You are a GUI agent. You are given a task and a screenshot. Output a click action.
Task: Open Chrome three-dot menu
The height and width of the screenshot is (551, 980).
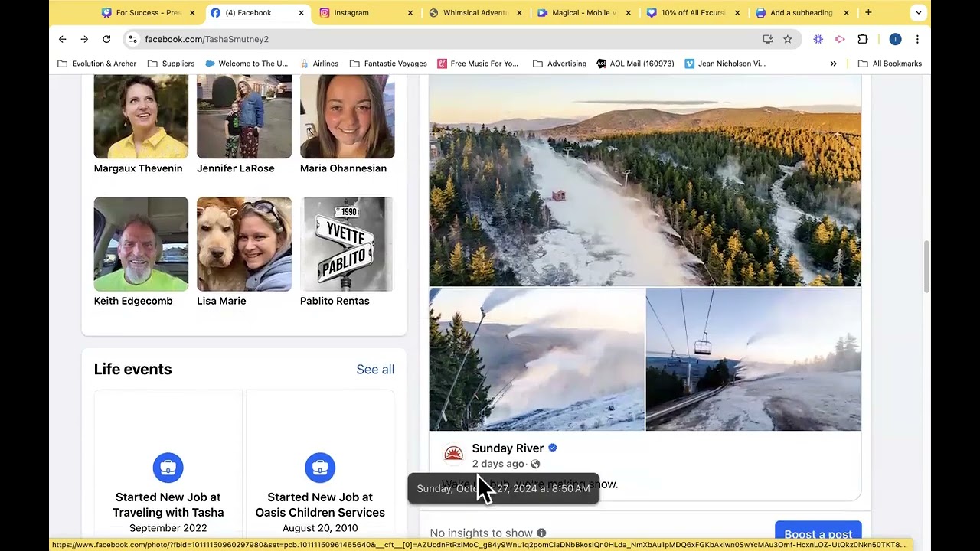pyautogui.click(x=917, y=39)
